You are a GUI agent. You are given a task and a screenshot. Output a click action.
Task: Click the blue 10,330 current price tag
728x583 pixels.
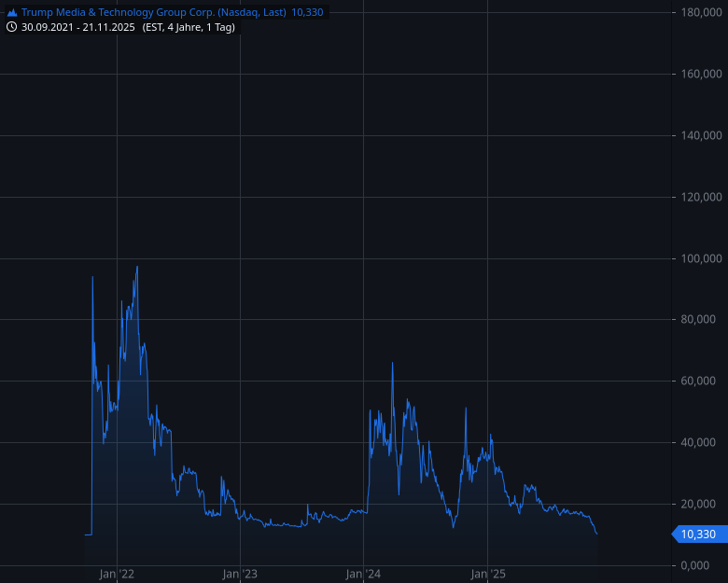696,534
